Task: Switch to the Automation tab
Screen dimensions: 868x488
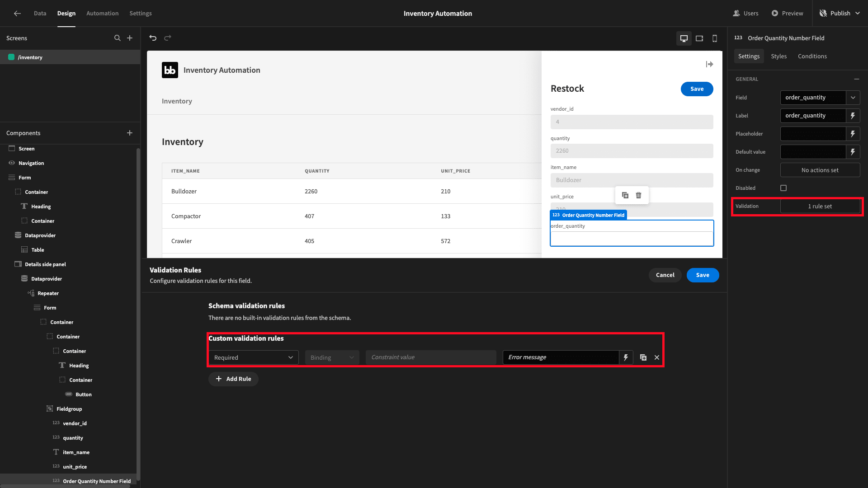Action: click(x=103, y=14)
